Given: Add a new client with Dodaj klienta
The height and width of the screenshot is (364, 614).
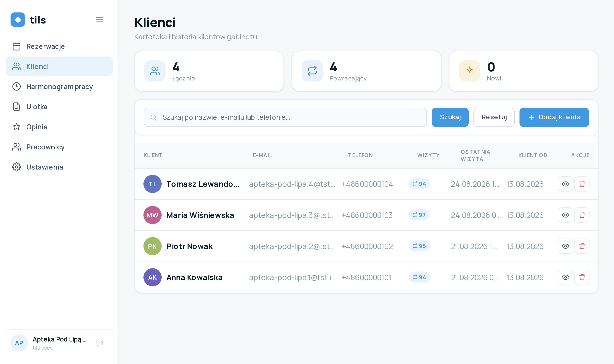Looking at the screenshot, I should click(x=554, y=117).
